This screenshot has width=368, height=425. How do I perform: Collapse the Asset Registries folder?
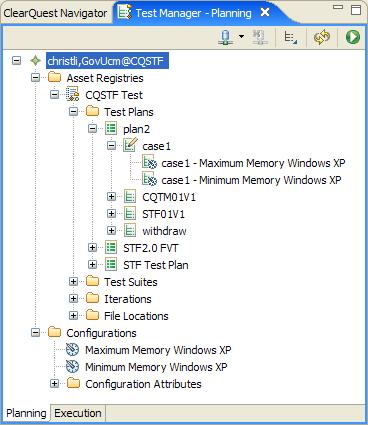click(35, 78)
